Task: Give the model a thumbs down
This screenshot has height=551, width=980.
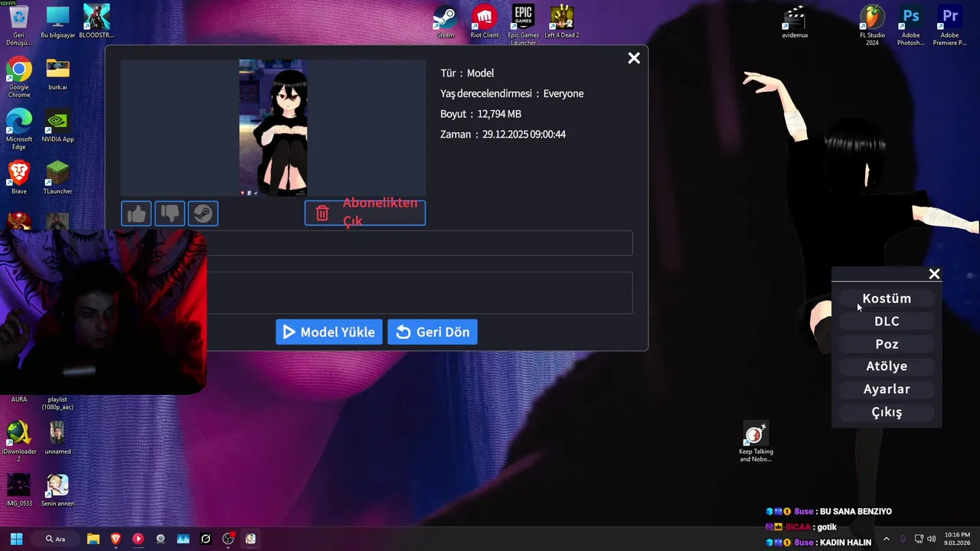Action: (x=170, y=214)
